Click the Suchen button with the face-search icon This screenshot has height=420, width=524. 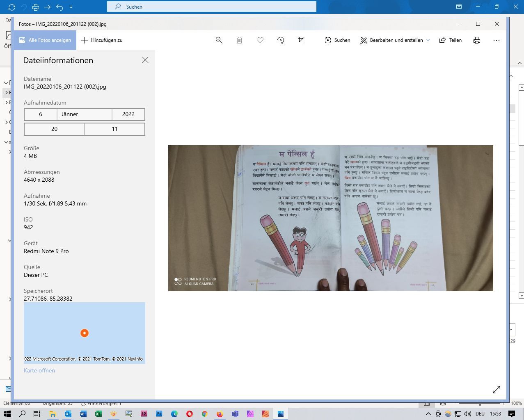(337, 40)
